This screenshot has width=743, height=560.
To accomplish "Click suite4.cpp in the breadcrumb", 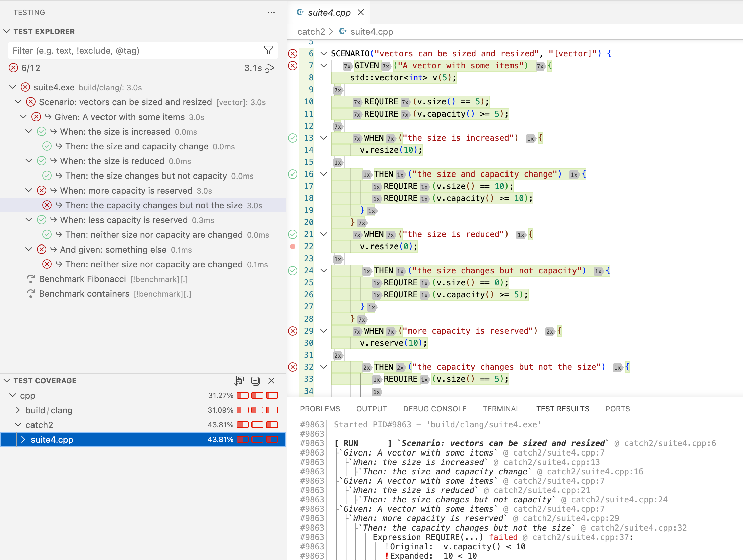I will [371, 31].
